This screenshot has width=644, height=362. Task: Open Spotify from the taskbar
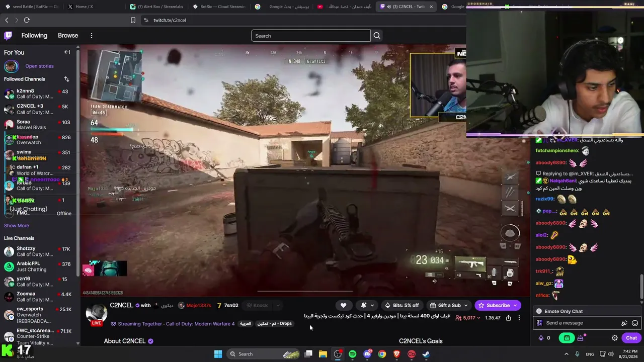pos(352,354)
